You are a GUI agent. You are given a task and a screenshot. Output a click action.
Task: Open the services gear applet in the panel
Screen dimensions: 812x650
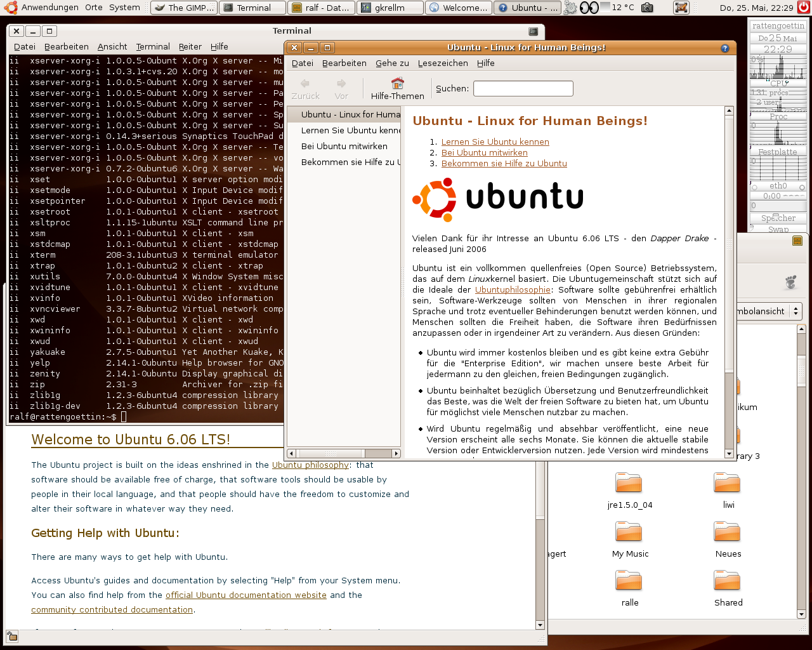coord(570,8)
